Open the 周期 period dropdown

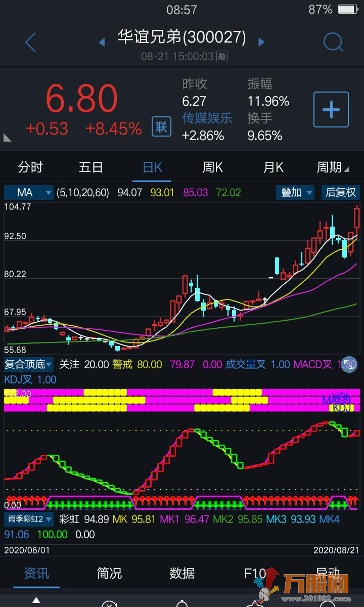pos(333,167)
